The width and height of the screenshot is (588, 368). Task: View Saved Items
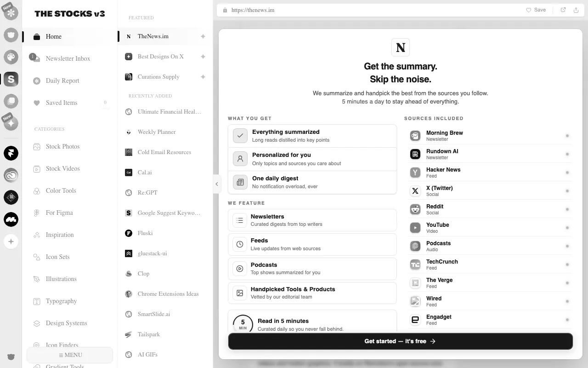(70, 103)
